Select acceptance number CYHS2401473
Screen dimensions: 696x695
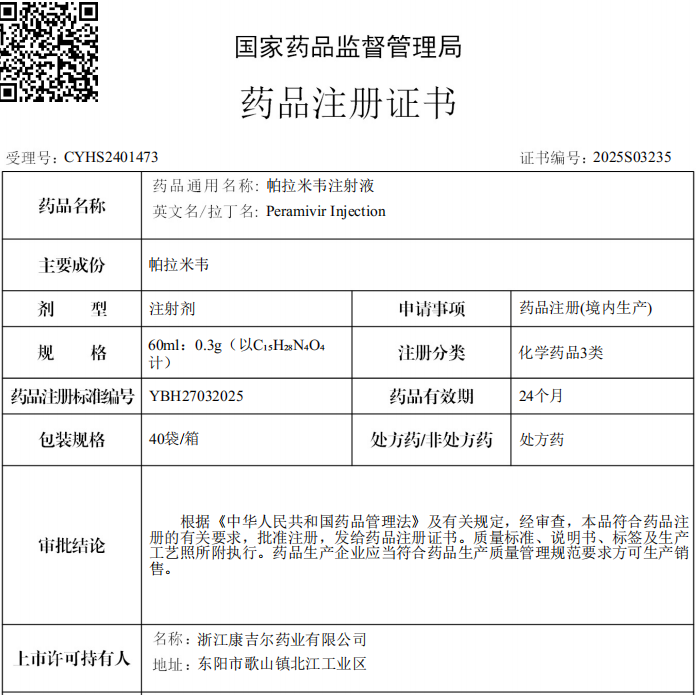click(x=111, y=157)
